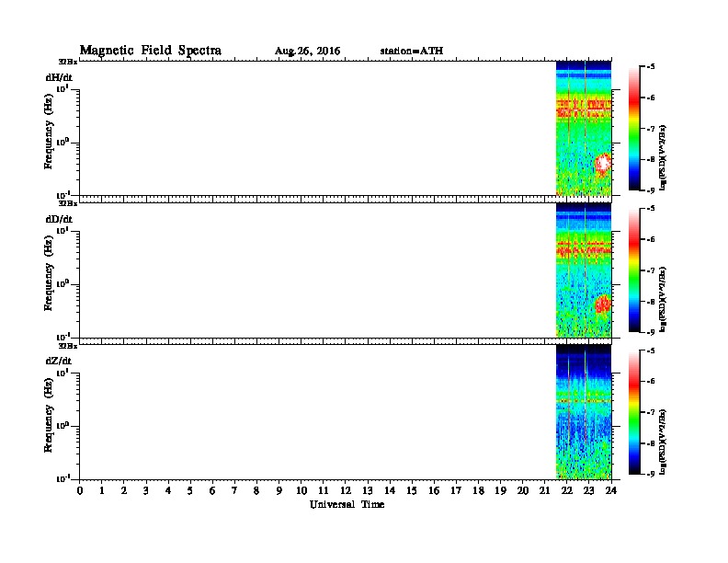Click the "-8" tick on dD/dt color bar
This screenshot has width=728, height=563.
[x=651, y=301]
